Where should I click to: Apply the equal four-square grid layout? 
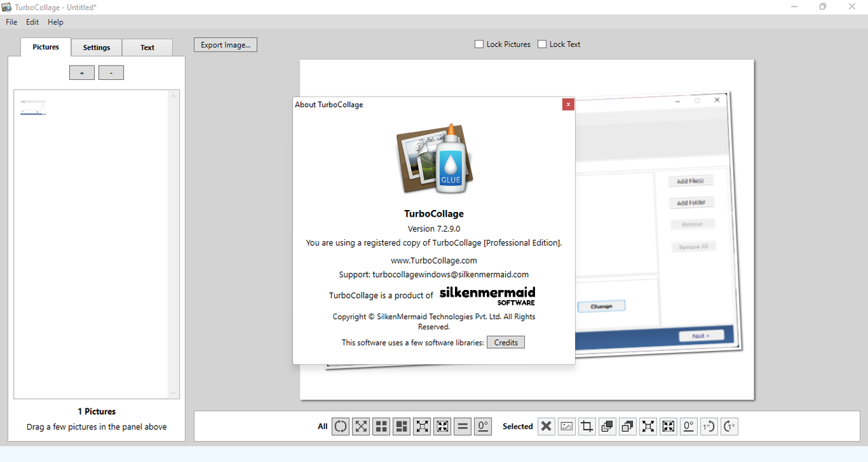point(381,426)
